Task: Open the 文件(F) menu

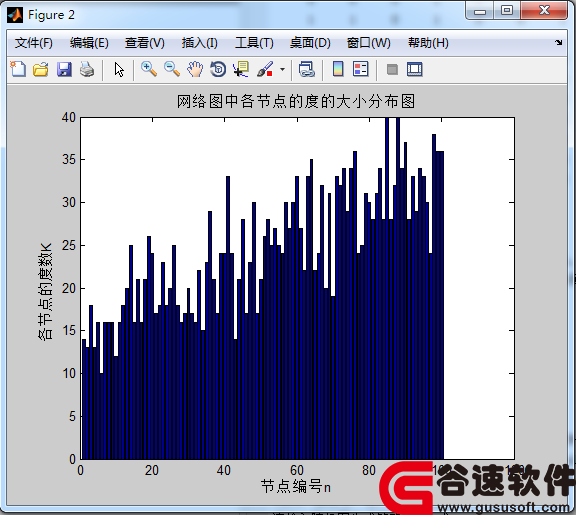Action: tap(34, 43)
